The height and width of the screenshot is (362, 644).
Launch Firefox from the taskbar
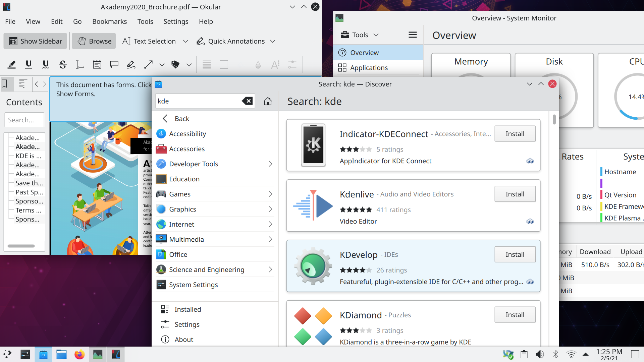pos(79,354)
